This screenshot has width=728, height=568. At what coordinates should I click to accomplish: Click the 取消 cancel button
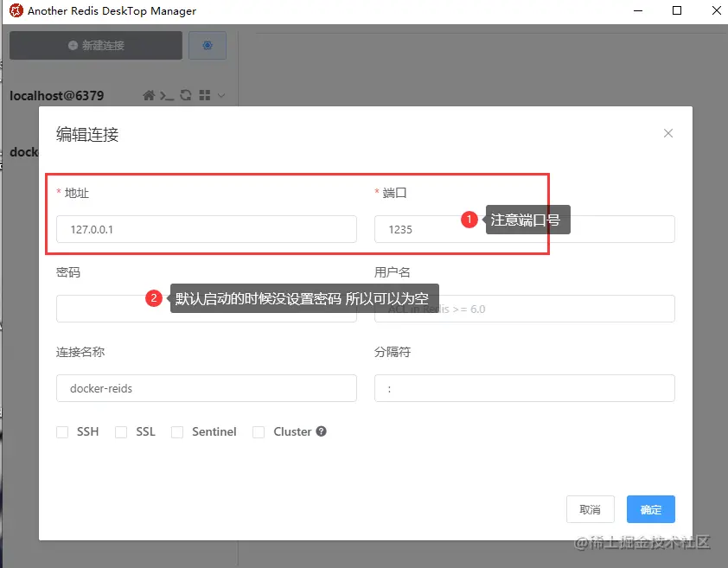click(x=591, y=509)
